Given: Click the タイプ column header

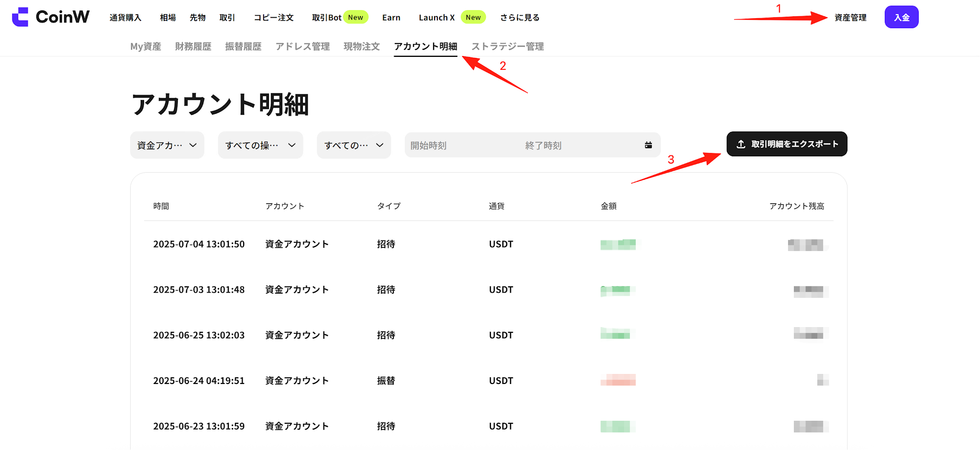Looking at the screenshot, I should click(x=389, y=206).
